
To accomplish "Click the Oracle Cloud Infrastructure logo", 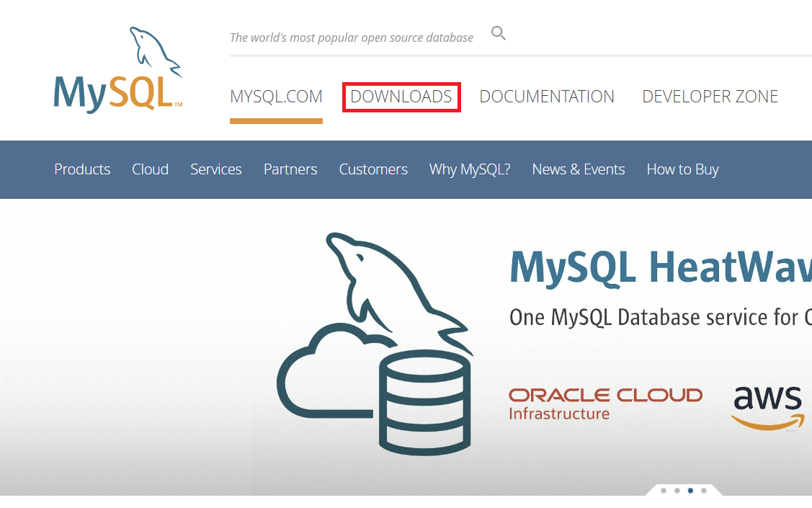I will pyautogui.click(x=605, y=404).
